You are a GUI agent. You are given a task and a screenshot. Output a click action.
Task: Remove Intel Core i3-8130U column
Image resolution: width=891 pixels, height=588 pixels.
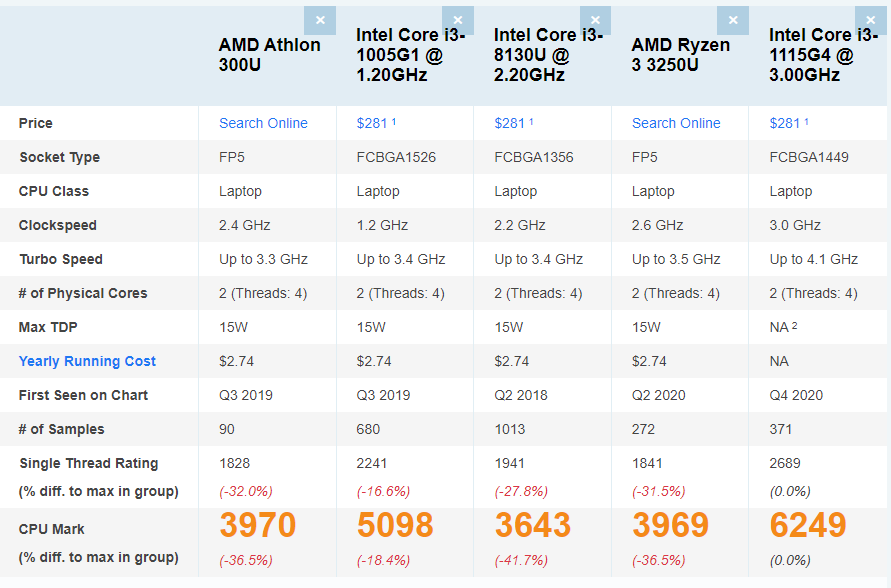(595, 19)
